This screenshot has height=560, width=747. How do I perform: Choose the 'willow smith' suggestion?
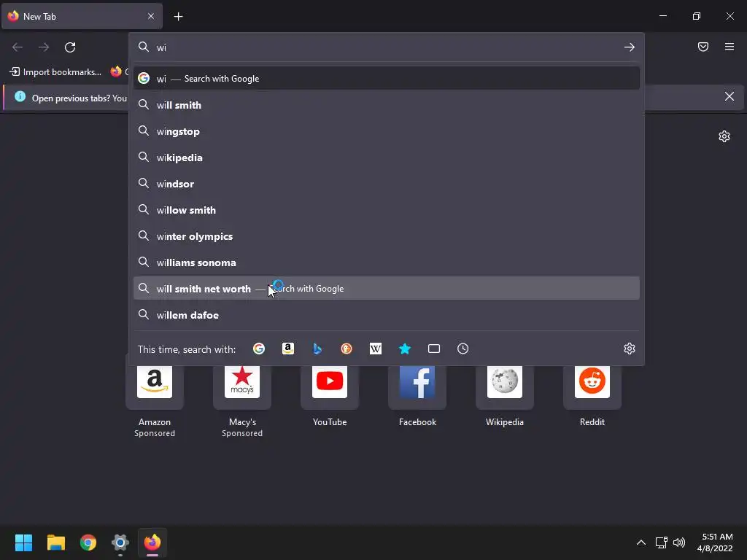[x=387, y=209]
